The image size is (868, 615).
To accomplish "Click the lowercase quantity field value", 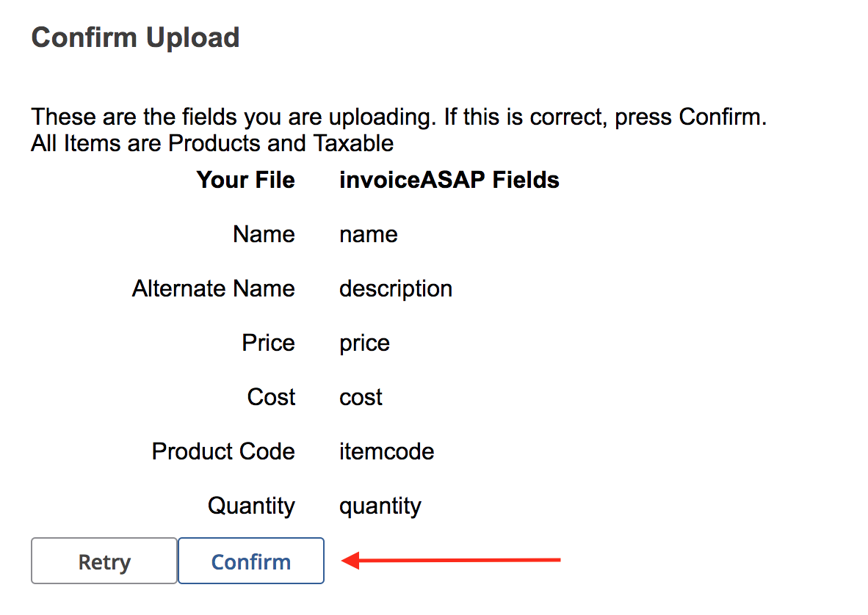I will 380,506.
